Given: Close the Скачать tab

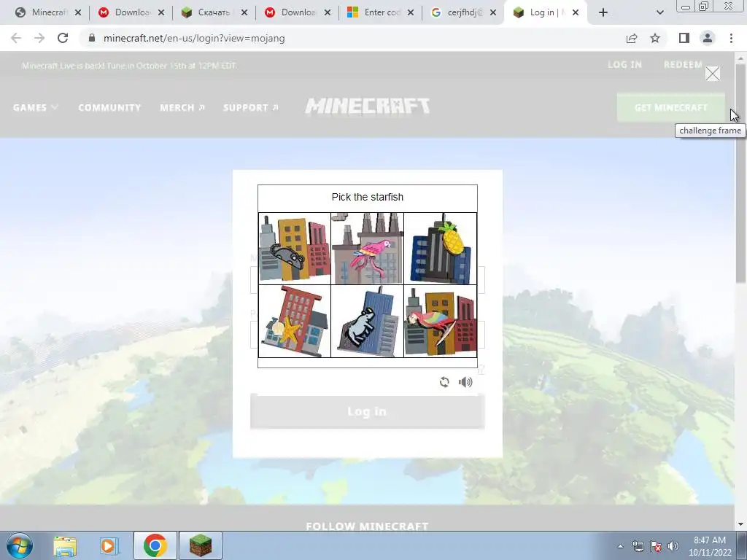Looking at the screenshot, I should coord(244,12).
